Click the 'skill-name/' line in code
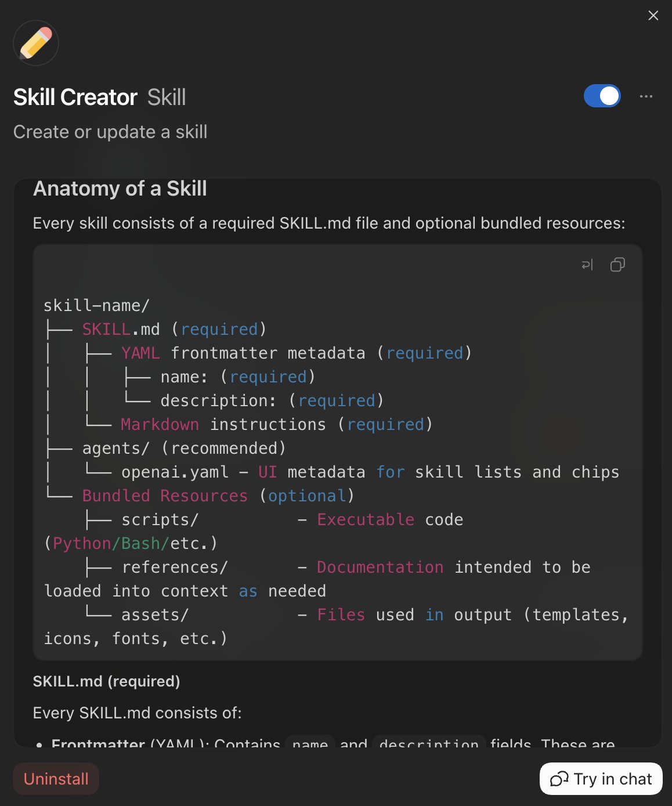Viewport: 672px width, 806px height. [97, 305]
